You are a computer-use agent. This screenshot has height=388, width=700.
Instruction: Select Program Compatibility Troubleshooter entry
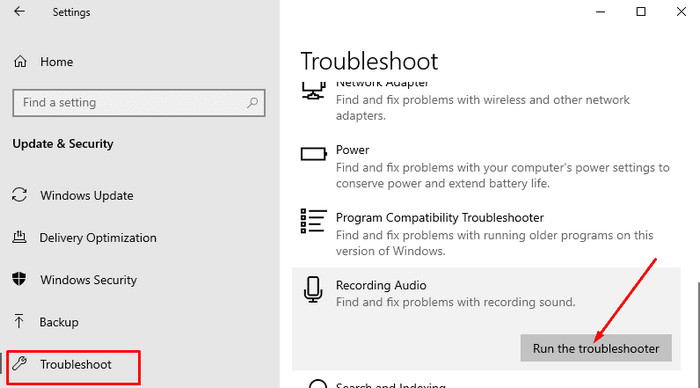[486, 234]
